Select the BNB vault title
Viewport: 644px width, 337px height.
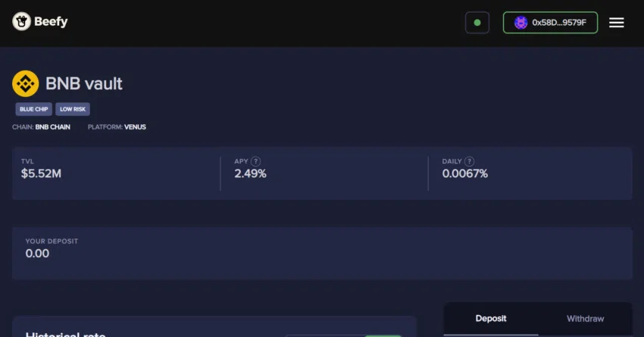click(x=84, y=84)
